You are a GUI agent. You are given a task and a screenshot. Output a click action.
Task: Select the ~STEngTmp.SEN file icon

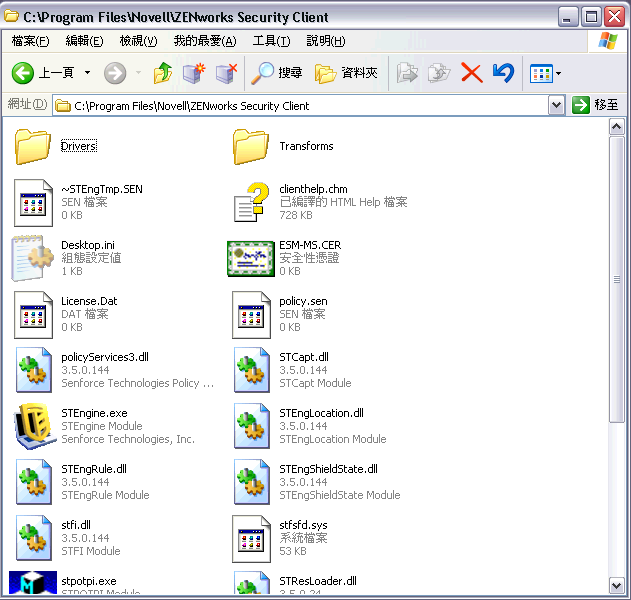[33, 203]
